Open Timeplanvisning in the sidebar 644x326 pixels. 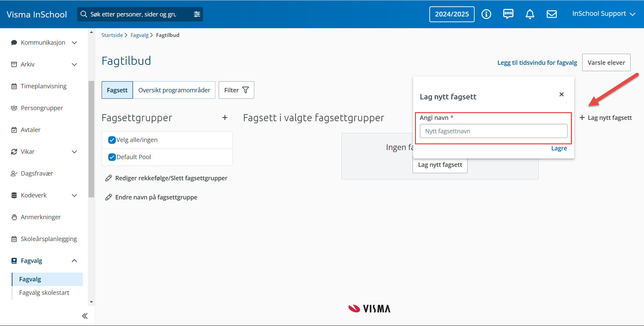(x=44, y=86)
